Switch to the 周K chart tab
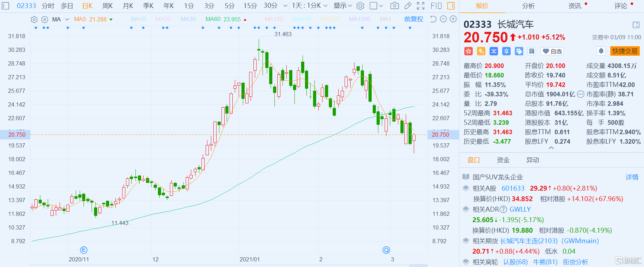 tap(107, 6)
